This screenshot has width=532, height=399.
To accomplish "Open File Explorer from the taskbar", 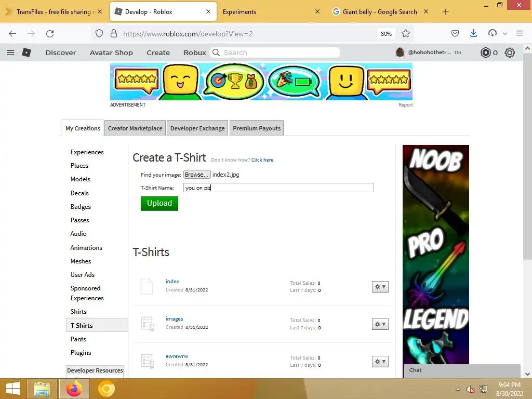I will point(42,389).
